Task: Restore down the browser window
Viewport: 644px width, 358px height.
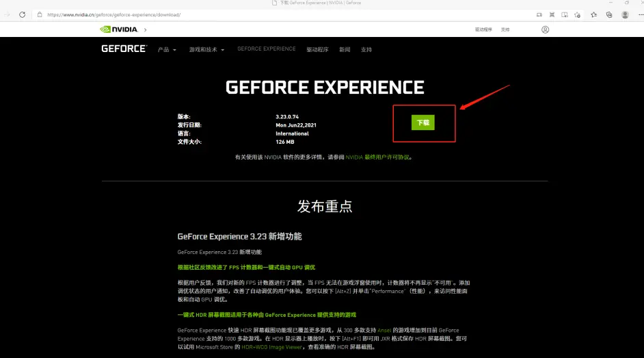Action: (x=627, y=3)
